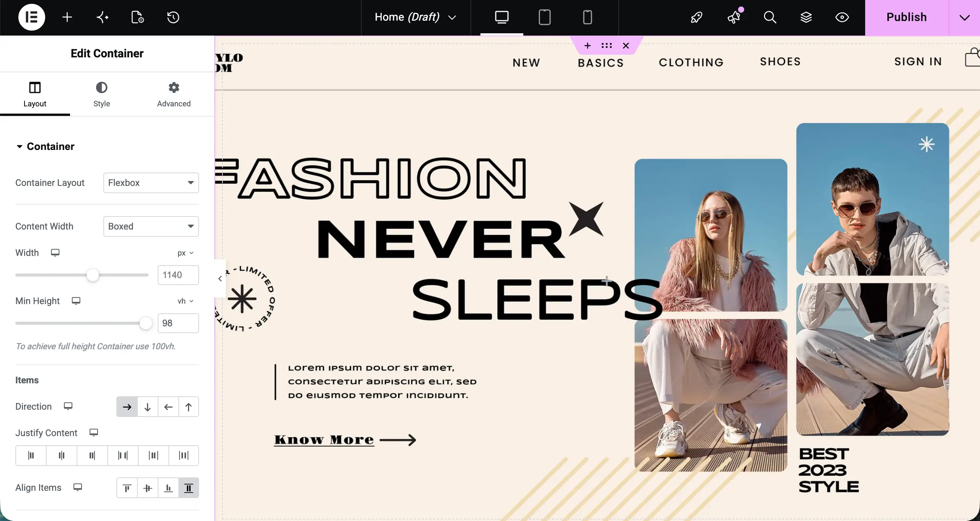Viewport: 980px width, 521px height.
Task: Switch to Desktop responsive view
Action: (x=501, y=17)
